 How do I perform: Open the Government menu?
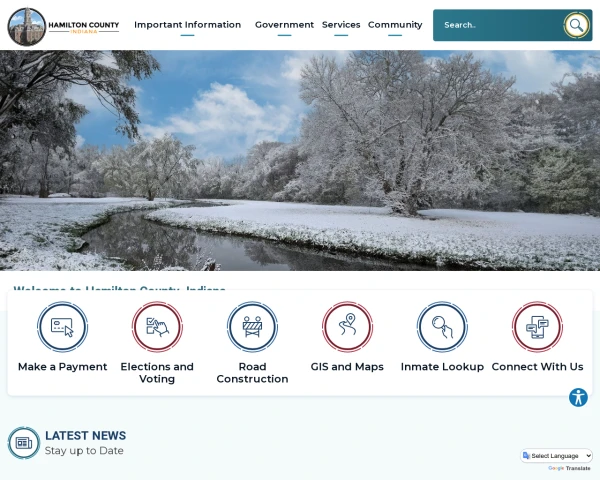pyautogui.click(x=284, y=25)
